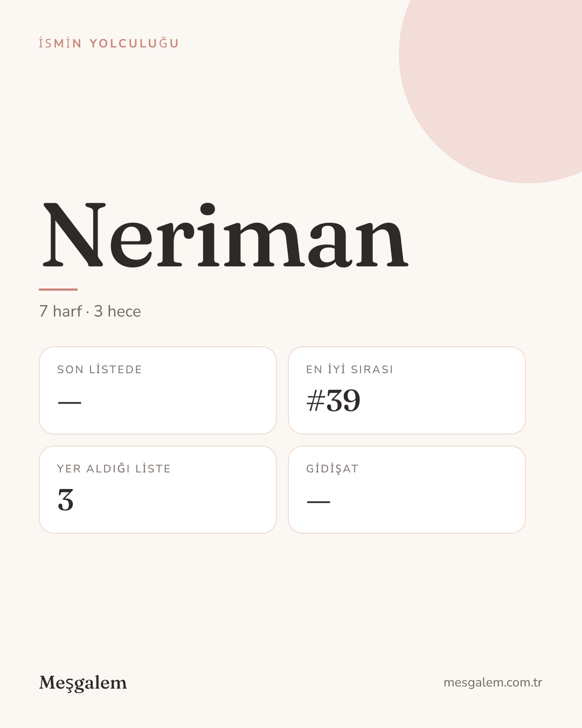This screenshot has height=728, width=582.
Task: Click the dash in the GİDİŞAT card
Action: tap(318, 502)
